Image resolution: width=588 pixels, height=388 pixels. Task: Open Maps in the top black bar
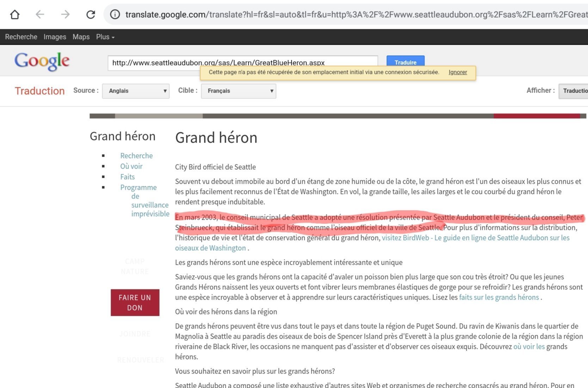coord(81,37)
